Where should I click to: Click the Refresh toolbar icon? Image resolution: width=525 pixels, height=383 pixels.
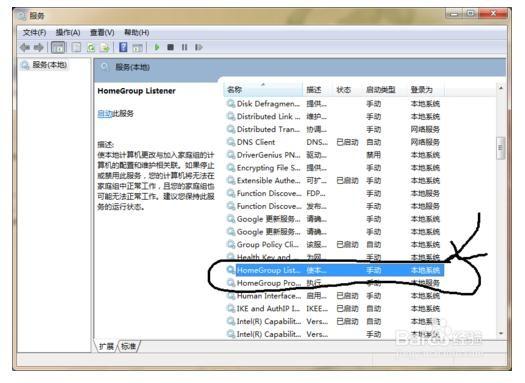(x=91, y=48)
